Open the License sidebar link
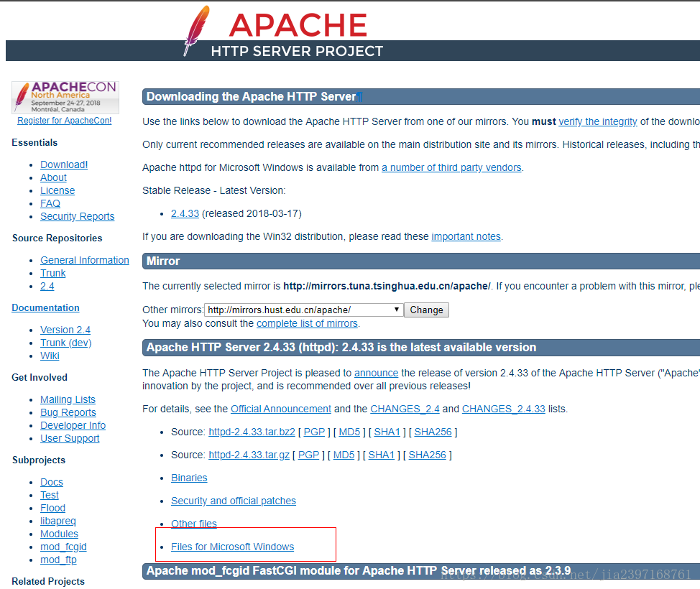Screen dimensions: 700x589 [57, 190]
